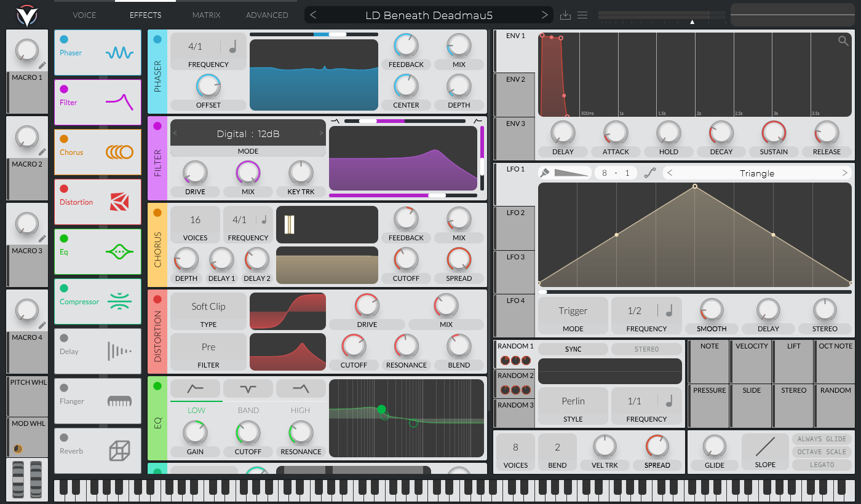Click the Delay bars icon
The height and width of the screenshot is (504, 861).
(x=119, y=351)
